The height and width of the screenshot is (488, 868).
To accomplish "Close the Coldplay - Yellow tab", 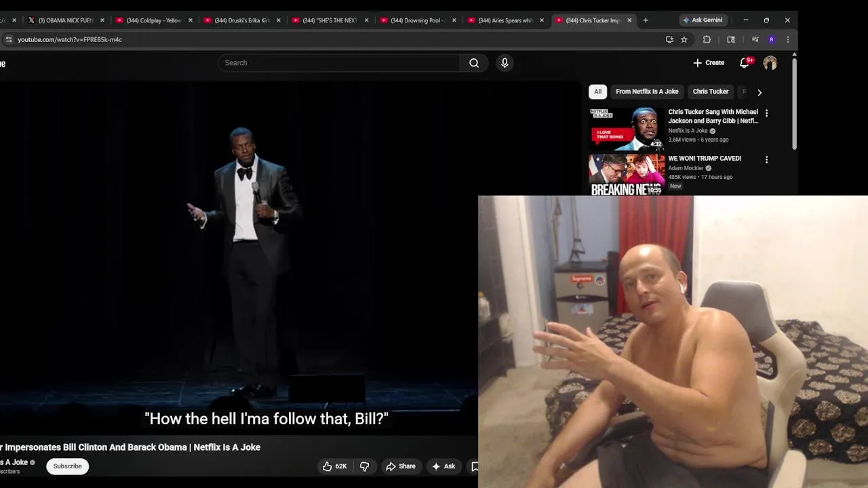I will 190,20.
